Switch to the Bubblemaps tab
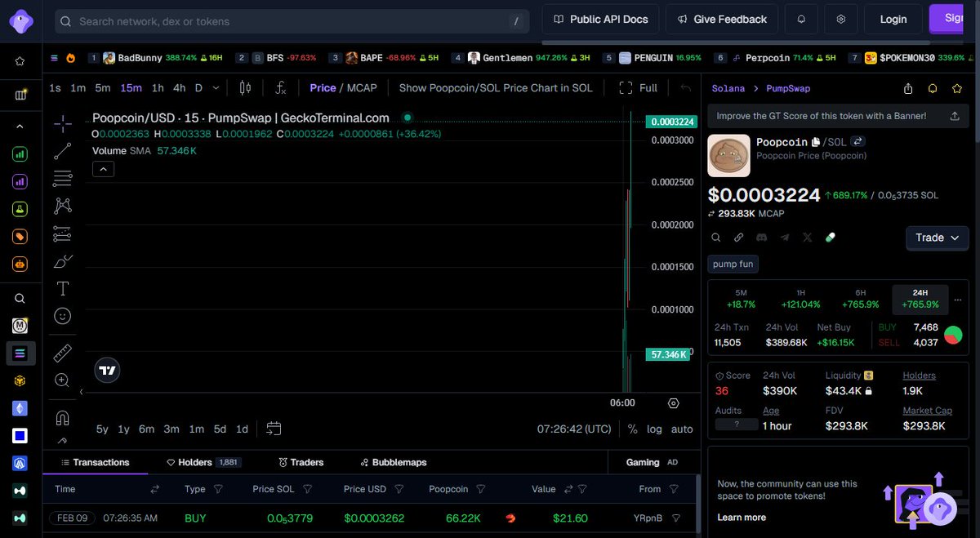This screenshot has width=980, height=538. pyautogui.click(x=393, y=462)
